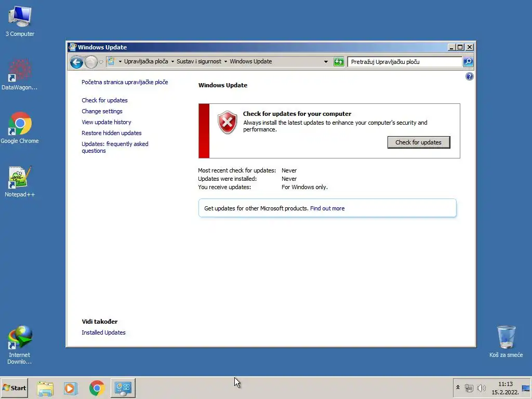
Task: Open the 3 Computer desktop icon
Action: (x=20, y=21)
